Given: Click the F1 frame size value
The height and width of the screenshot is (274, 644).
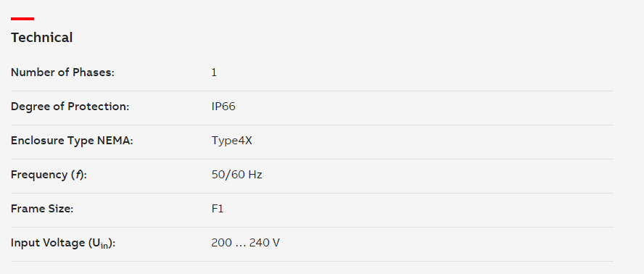Looking at the screenshot, I should [218, 209].
